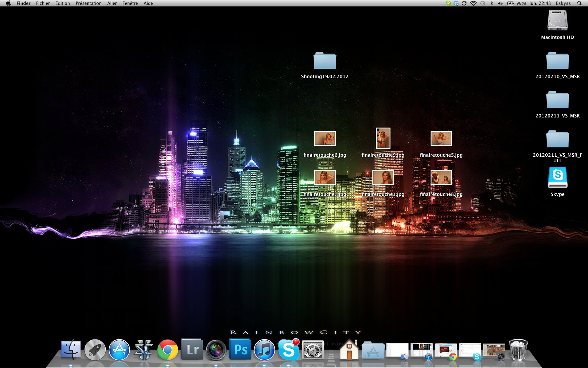Select the Macintosh HD drive icon
588x368 pixels.
pyautogui.click(x=557, y=21)
